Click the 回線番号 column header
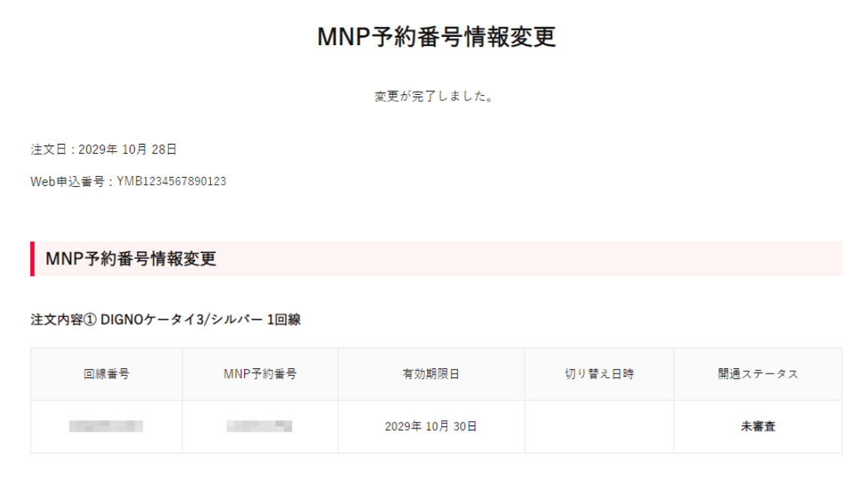The height and width of the screenshot is (488, 868). tap(106, 374)
